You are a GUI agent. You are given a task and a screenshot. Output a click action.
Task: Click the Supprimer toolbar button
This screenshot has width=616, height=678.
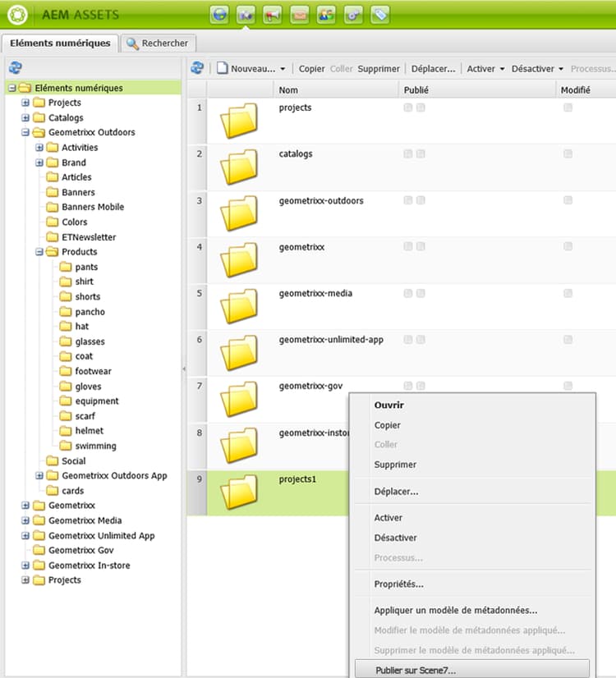[x=379, y=69]
